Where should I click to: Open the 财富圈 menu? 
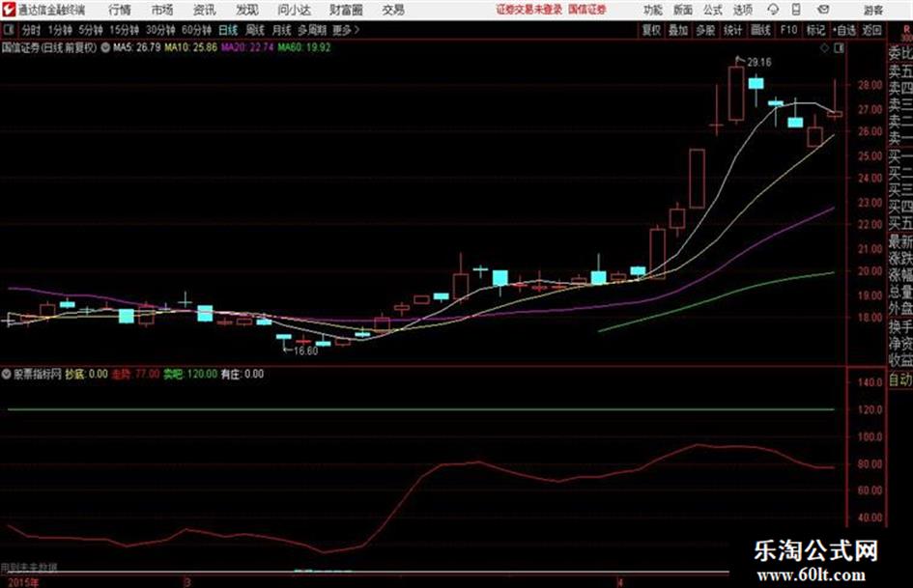coord(346,10)
